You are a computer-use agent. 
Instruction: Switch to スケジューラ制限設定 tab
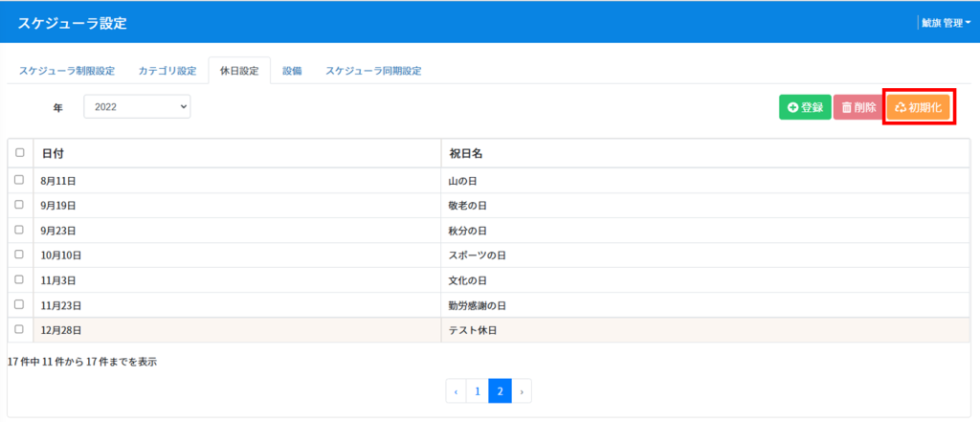[67, 71]
